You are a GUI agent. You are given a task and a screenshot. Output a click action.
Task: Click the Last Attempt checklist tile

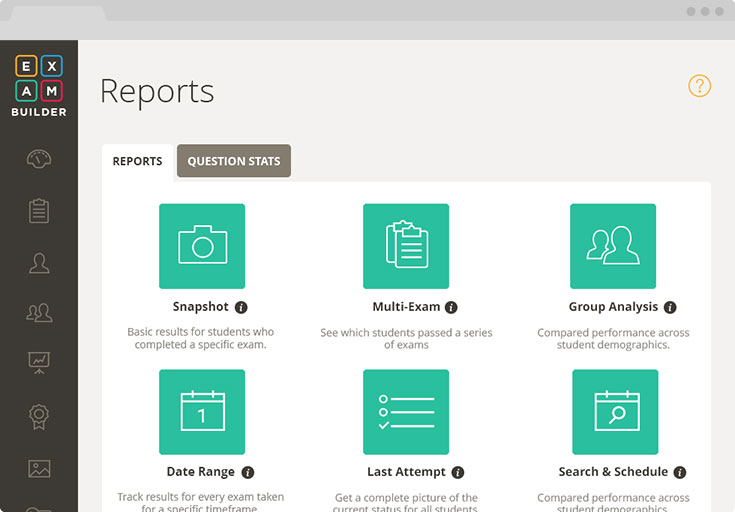(x=406, y=412)
